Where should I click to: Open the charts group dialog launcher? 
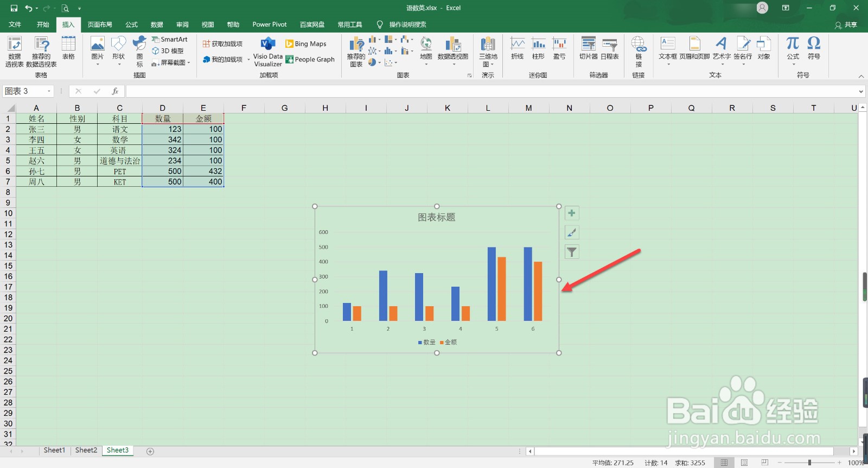coord(469,75)
